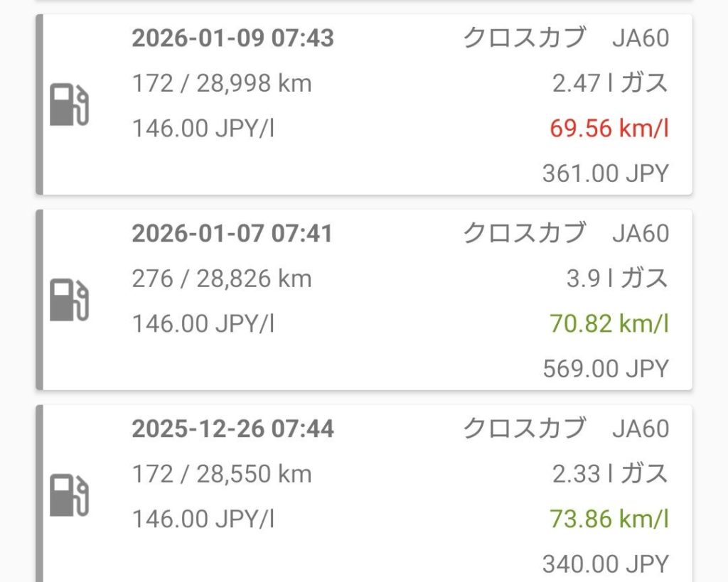Screen dimensions: 728x582
Task: Tap クロスカブ JA60 label on the 2026-01-09 entry
Action: (x=566, y=38)
